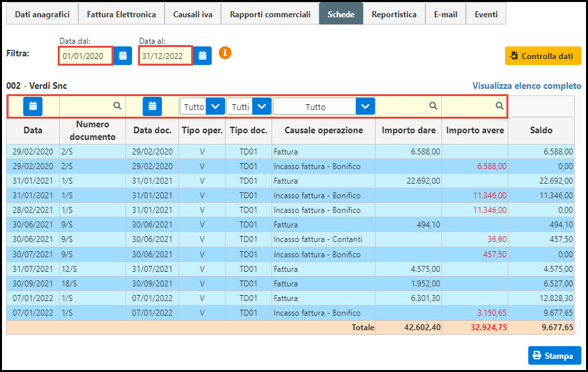Expand the Causale operazione Tutto dropdown
The width and height of the screenshot is (588, 372).
click(365, 106)
